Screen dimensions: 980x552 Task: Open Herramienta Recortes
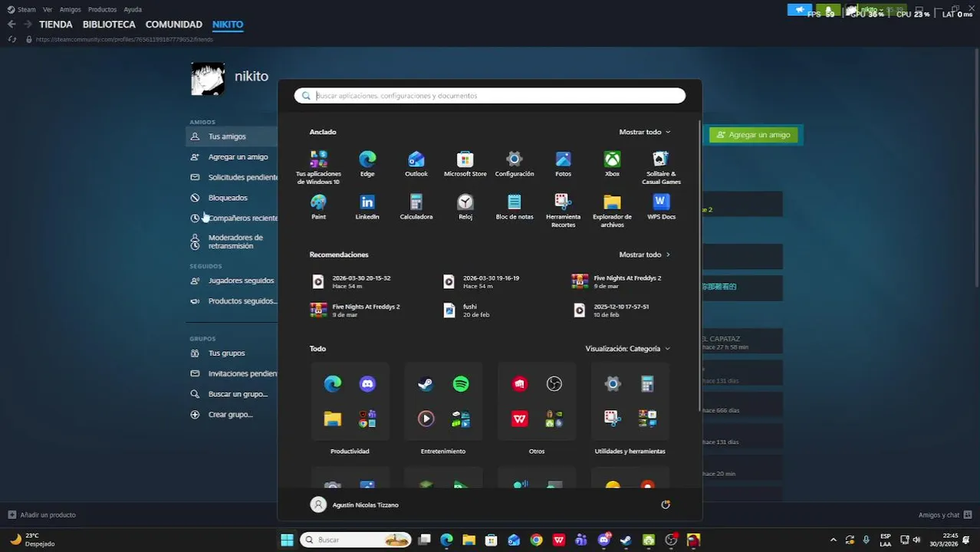(x=564, y=211)
